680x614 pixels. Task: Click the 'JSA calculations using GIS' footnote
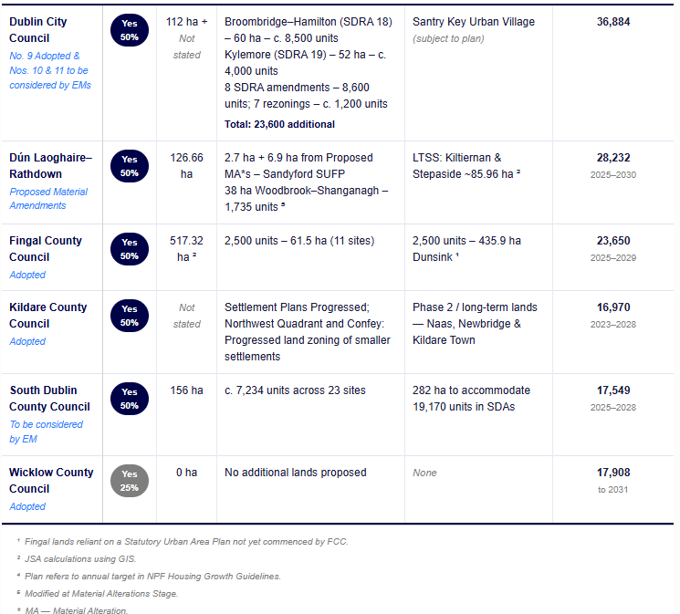(80, 559)
